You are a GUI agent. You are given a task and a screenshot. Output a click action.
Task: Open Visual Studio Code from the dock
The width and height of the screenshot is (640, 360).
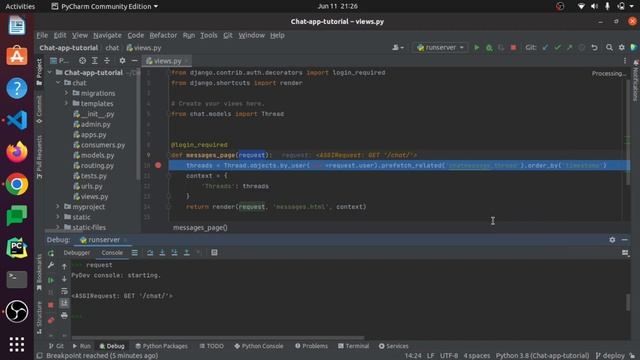coord(17,120)
